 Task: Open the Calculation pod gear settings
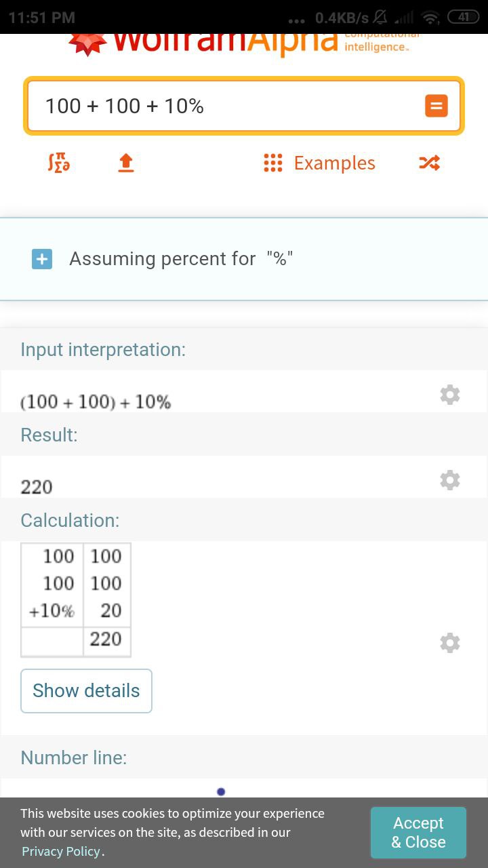coord(450,642)
